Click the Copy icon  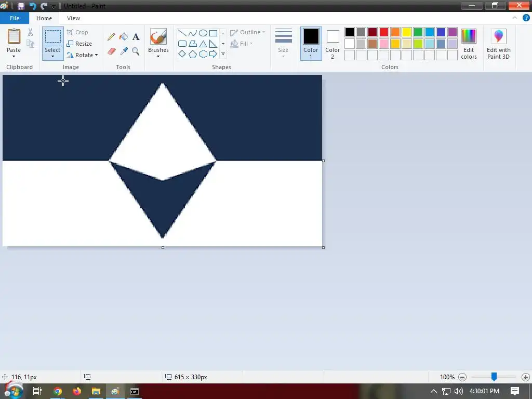coord(31,44)
